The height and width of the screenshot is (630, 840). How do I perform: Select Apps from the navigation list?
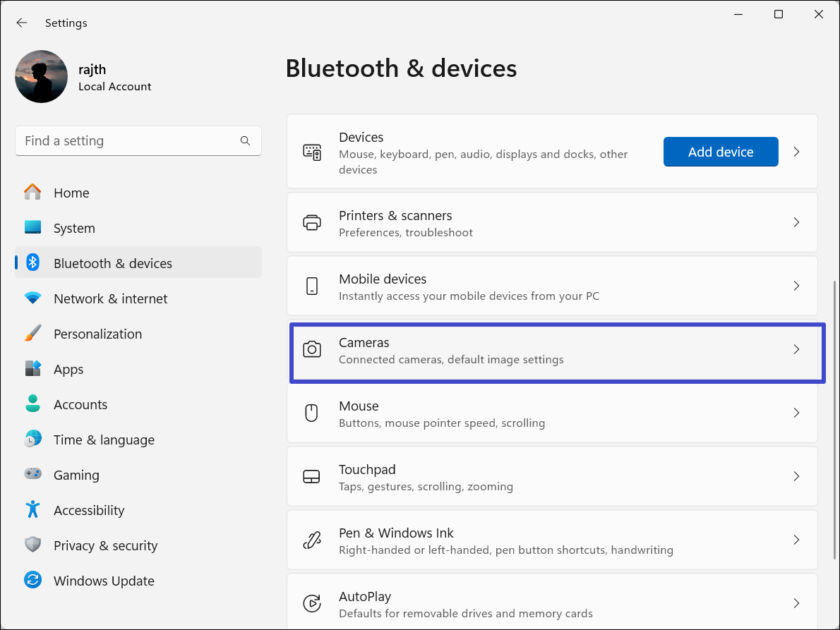pos(68,369)
